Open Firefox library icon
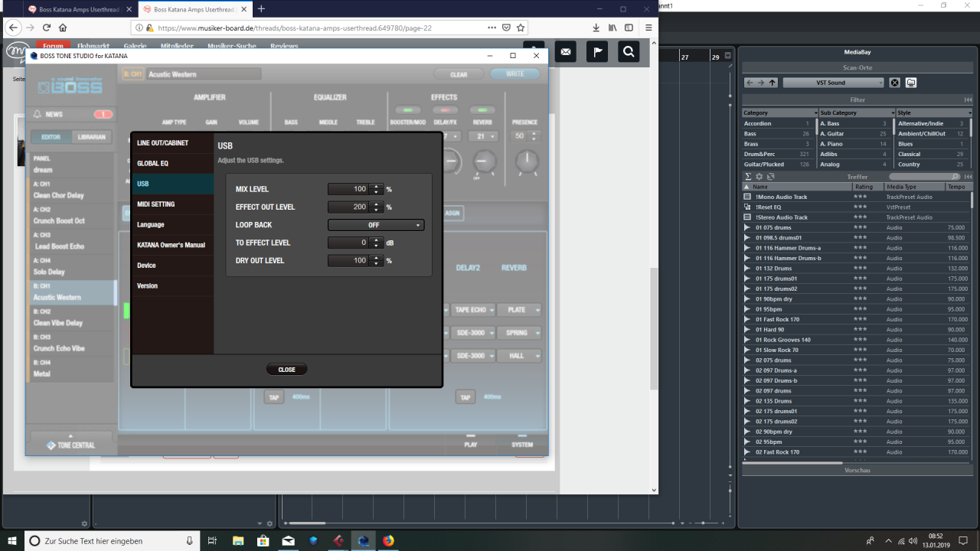Screen dimensions: 980x551 (x=612, y=27)
